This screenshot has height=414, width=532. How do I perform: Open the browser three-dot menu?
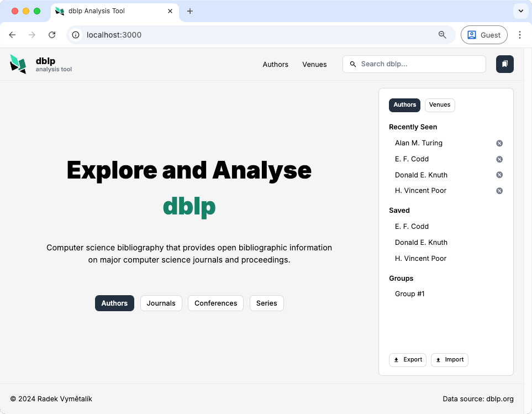pos(519,35)
